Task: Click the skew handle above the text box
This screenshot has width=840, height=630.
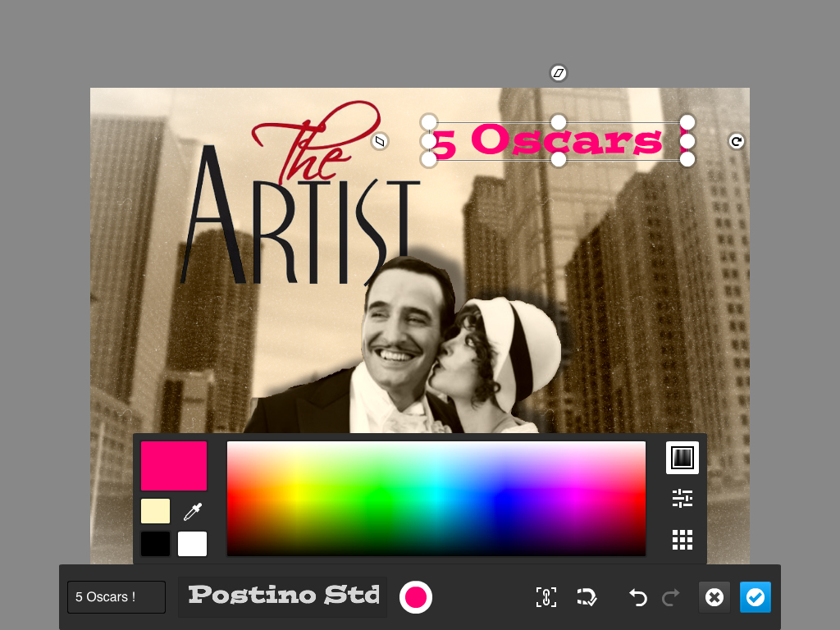Action: (558, 73)
